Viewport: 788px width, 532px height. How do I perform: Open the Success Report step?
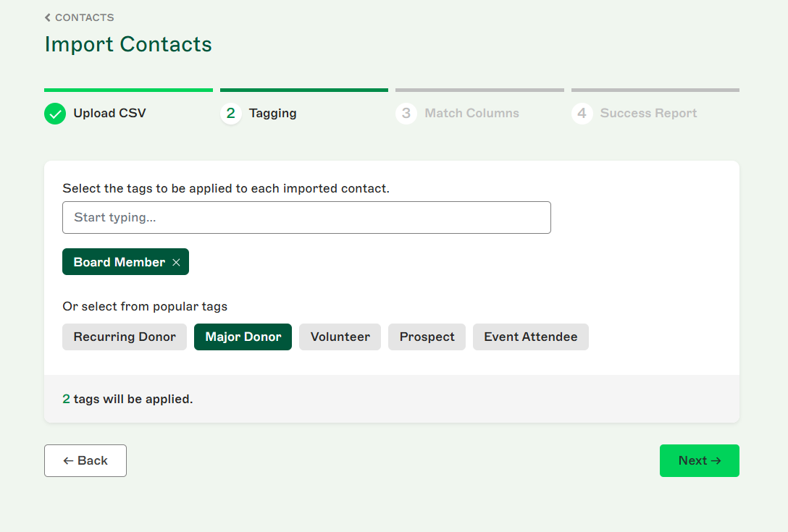click(648, 114)
